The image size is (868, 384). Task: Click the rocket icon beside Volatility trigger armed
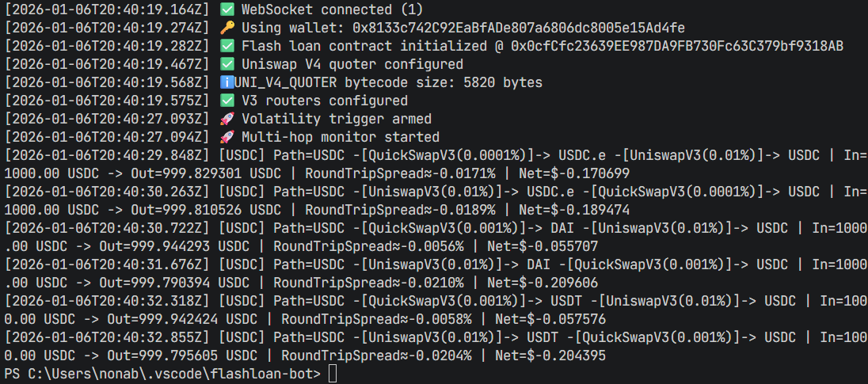tap(227, 120)
